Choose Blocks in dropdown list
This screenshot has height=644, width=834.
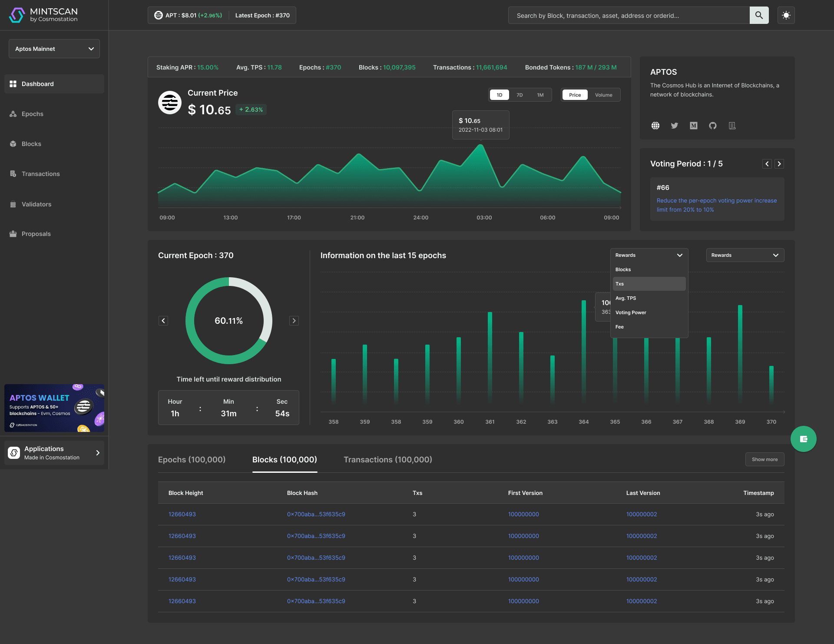(649, 269)
